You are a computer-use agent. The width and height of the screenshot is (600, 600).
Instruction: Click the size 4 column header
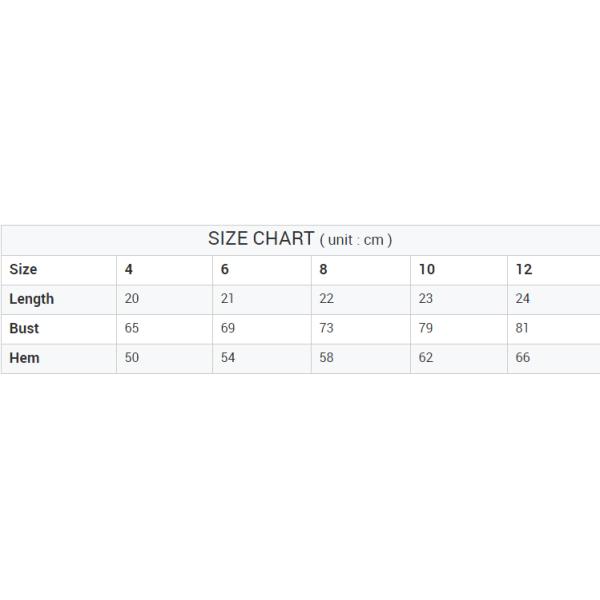[129, 269]
